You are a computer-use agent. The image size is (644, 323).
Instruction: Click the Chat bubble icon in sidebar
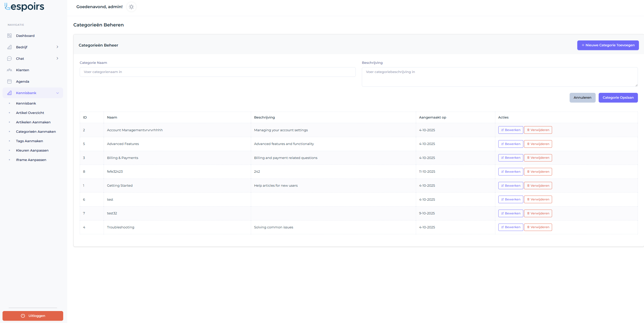click(9, 58)
